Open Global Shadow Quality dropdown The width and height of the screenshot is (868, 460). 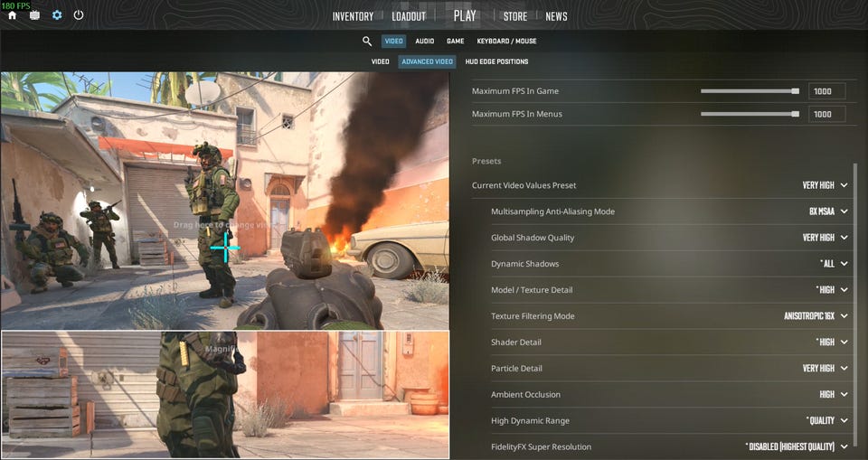point(825,238)
